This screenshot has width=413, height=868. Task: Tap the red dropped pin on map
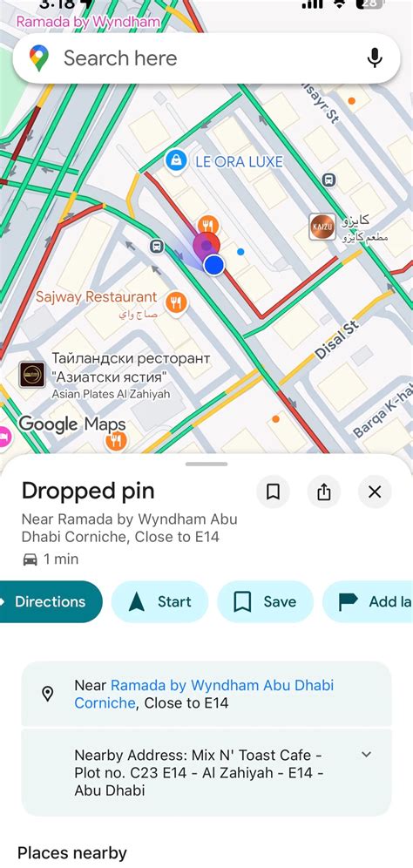[206, 244]
